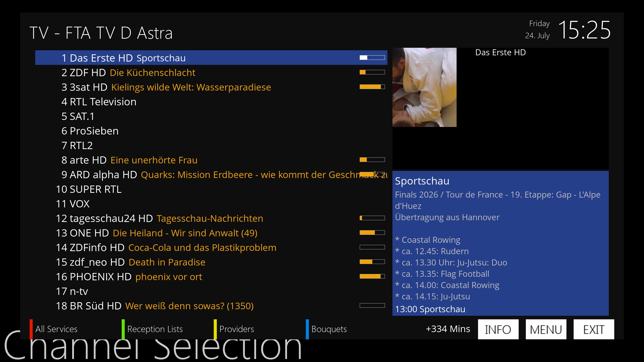Viewport: 644px width, 362px height.
Task: Click the Wer weiß denn sowas progress bar
Action: [372, 305]
